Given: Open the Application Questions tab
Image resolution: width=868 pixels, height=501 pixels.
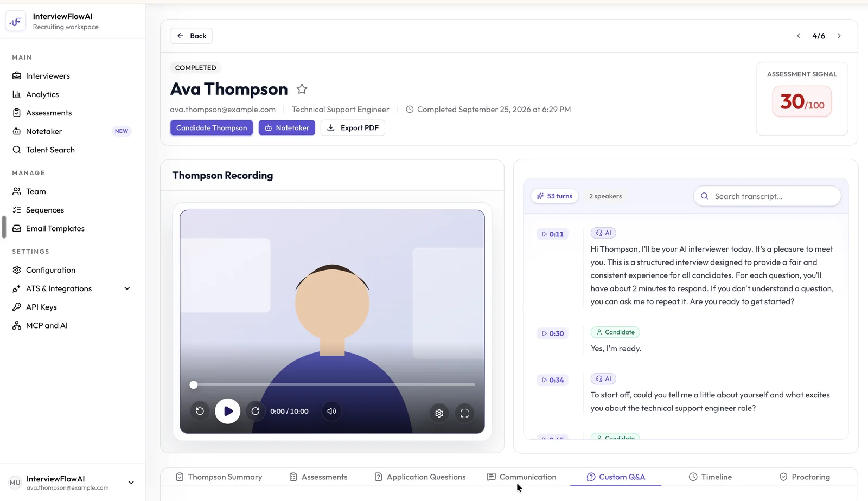Looking at the screenshot, I should coord(420,477).
